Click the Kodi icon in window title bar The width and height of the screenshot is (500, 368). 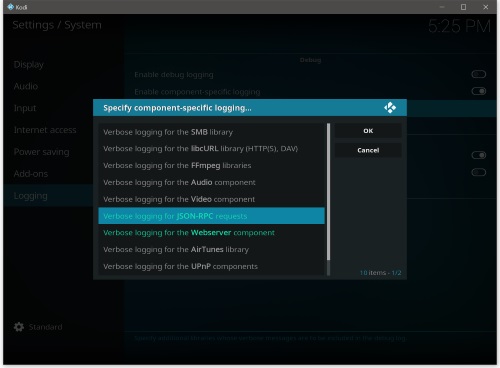point(11,7)
